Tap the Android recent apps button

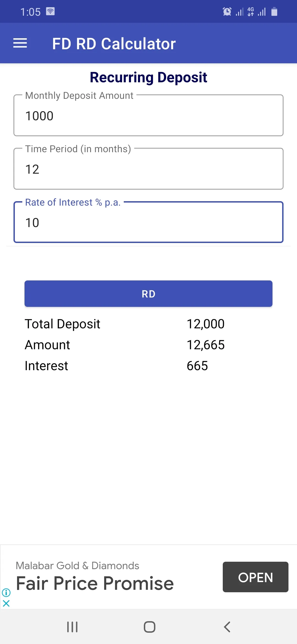pos(72,627)
